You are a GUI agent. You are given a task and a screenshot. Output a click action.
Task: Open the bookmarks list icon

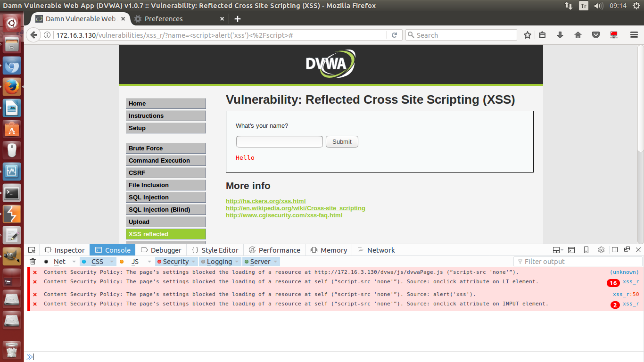click(x=542, y=35)
